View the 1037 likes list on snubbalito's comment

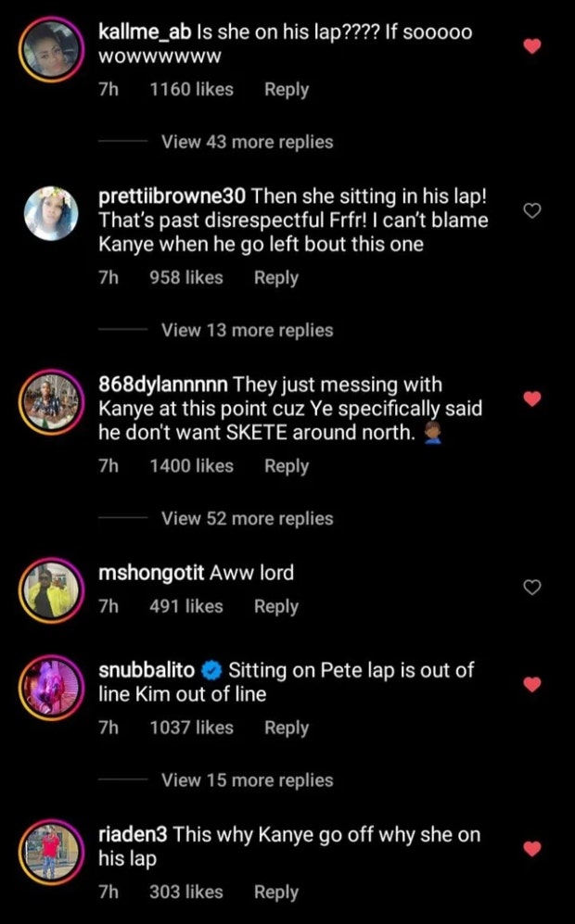191,728
